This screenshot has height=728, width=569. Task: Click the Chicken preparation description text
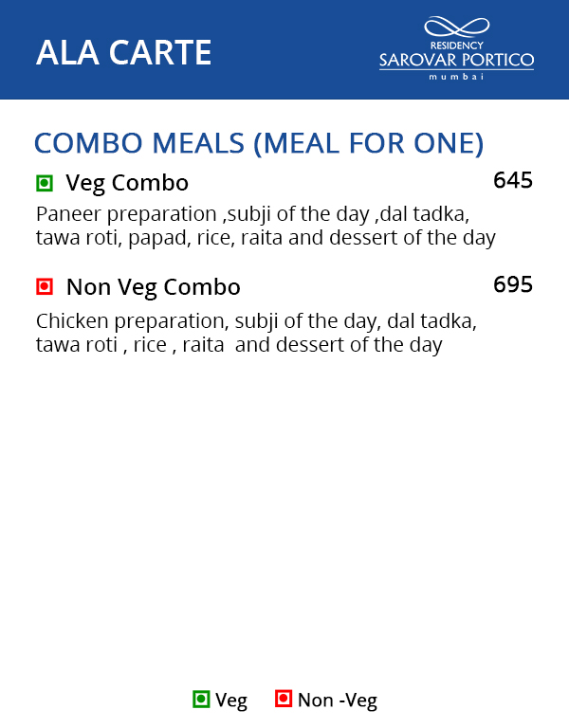point(256,321)
